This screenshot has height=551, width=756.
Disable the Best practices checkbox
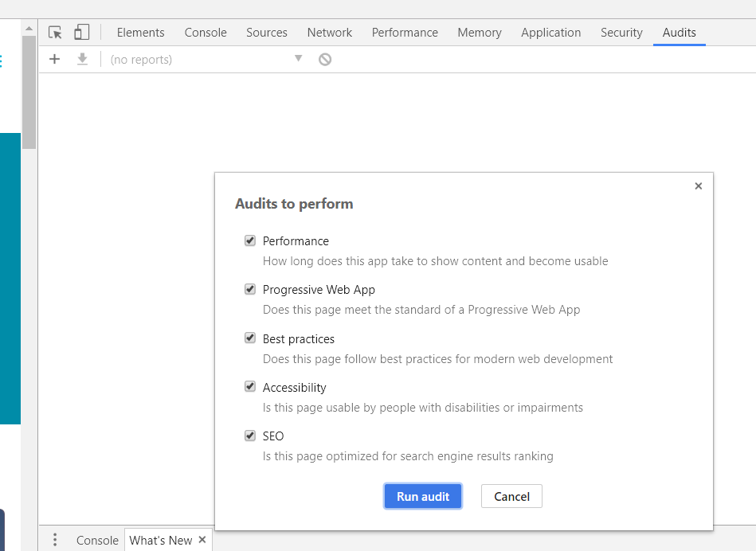pyautogui.click(x=250, y=338)
